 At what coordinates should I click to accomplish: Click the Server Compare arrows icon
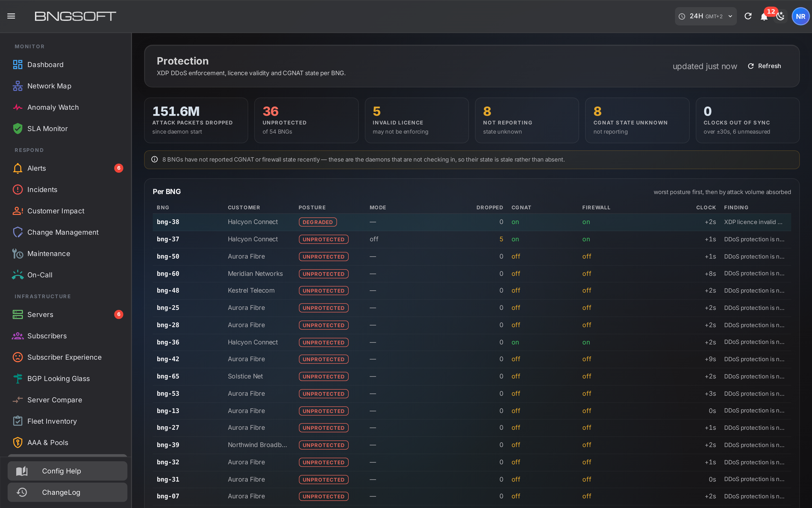18,400
